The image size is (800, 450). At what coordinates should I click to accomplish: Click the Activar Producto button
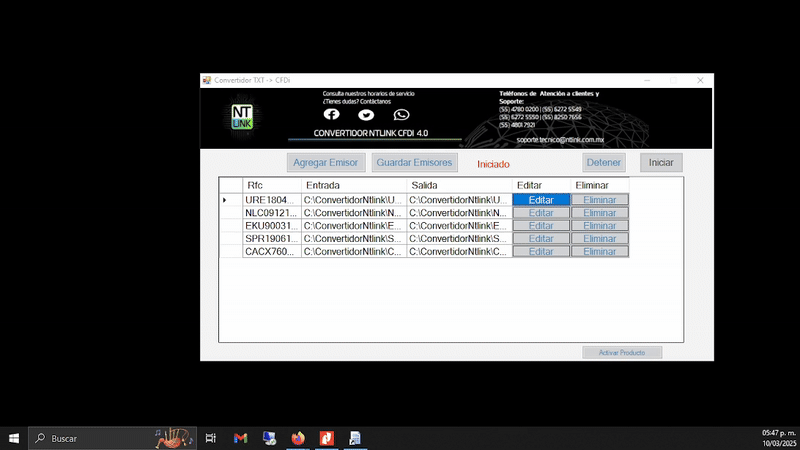622,353
